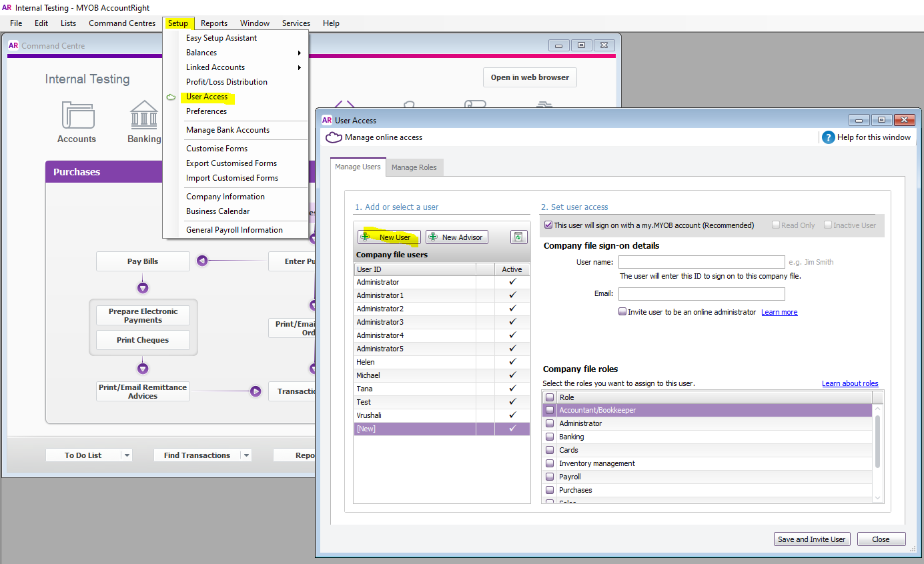
Task: Click the User ID column header
Action: point(415,269)
